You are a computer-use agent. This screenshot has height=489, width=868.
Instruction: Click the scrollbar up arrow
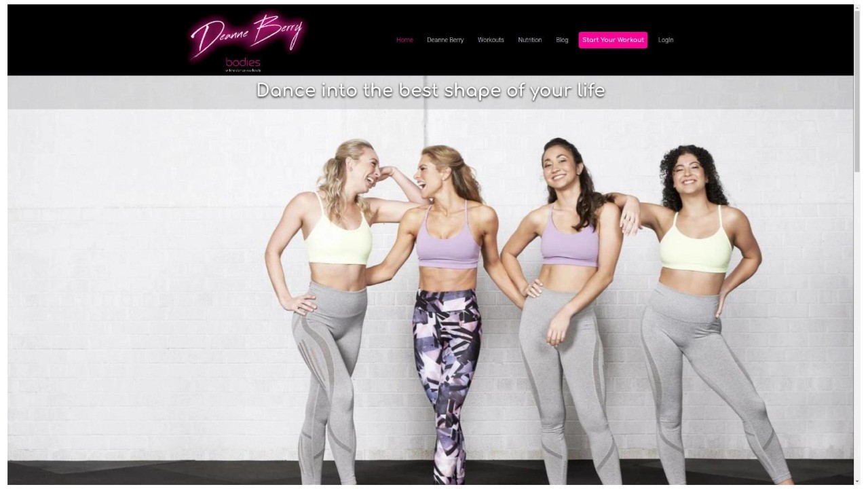[x=857, y=7]
